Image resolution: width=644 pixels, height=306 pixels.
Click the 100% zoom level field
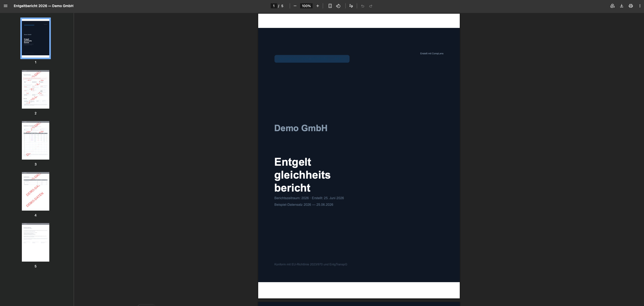tap(306, 6)
